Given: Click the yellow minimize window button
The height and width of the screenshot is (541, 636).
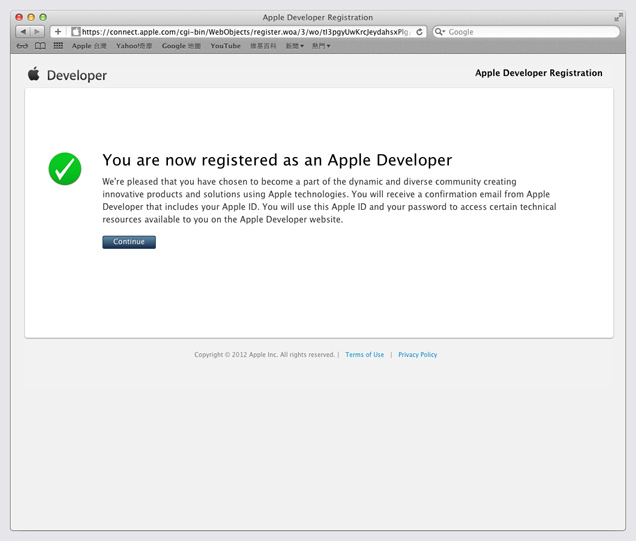Looking at the screenshot, I should (x=31, y=17).
